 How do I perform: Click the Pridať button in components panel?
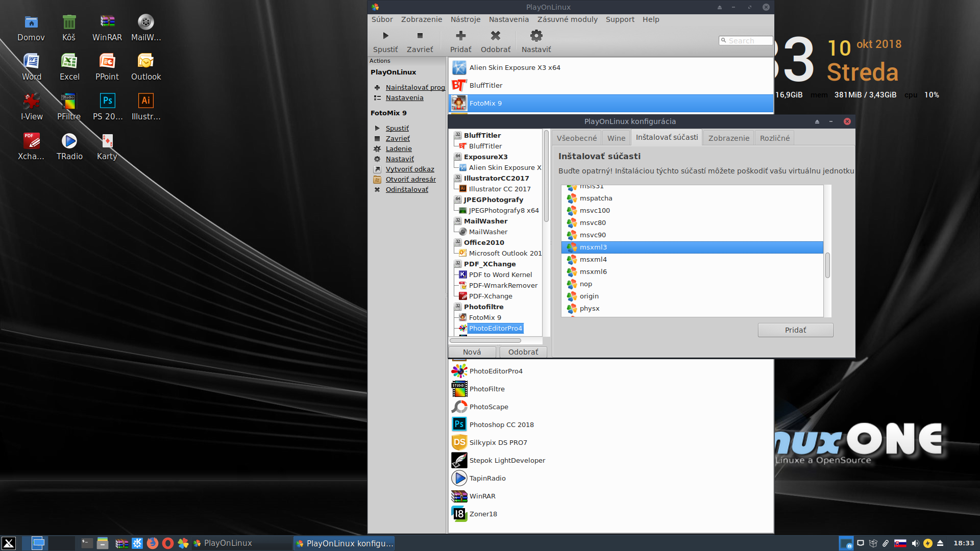pos(795,330)
